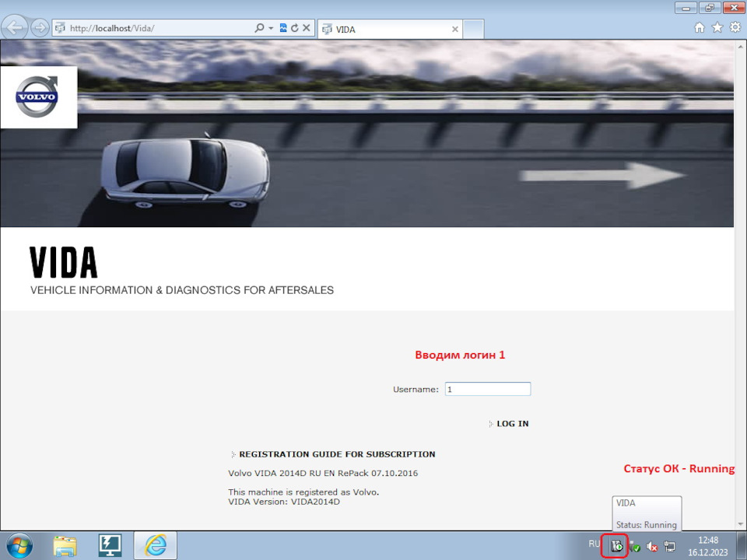Open the search provider dropdown arrow
Screen dimensions: 747x560
point(269,27)
